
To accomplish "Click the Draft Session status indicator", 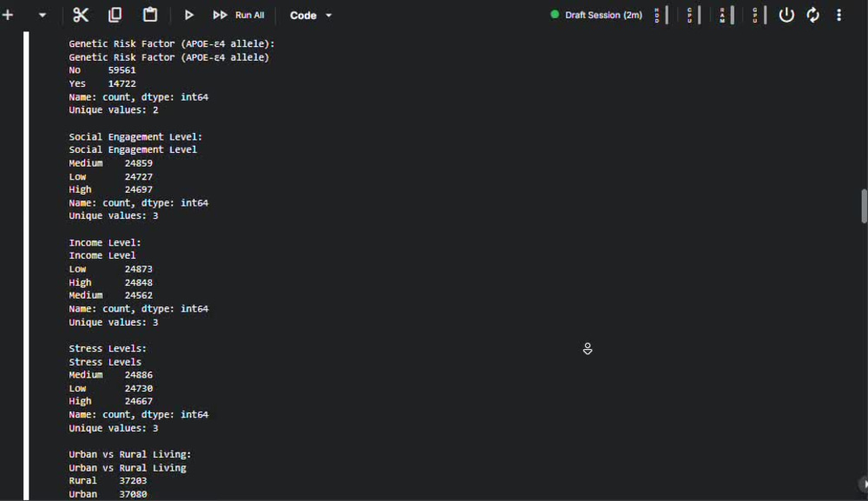I will click(x=596, y=15).
